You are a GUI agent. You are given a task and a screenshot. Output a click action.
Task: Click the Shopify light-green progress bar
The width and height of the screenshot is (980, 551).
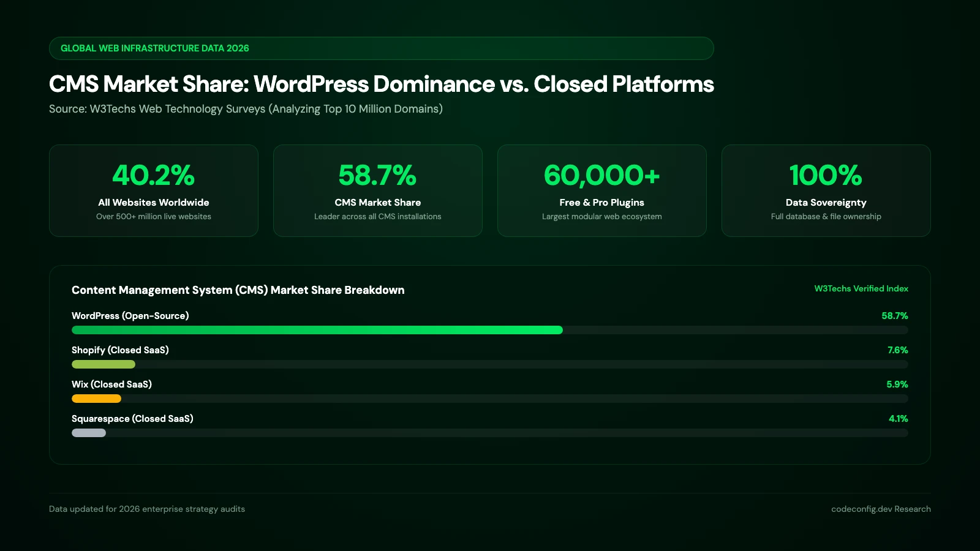point(104,364)
